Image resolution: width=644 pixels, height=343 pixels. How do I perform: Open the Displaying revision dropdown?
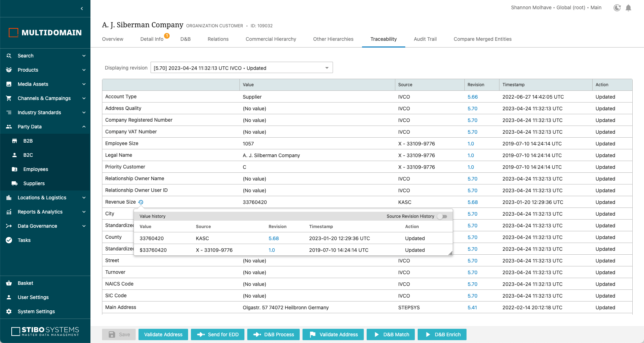242,68
